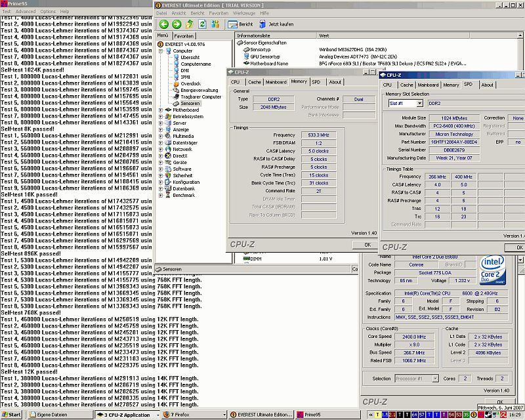Viewport: 525px width, 420px height.
Task: Switch to Memory tab in CPU-Z SPD window
Action: pos(451,85)
